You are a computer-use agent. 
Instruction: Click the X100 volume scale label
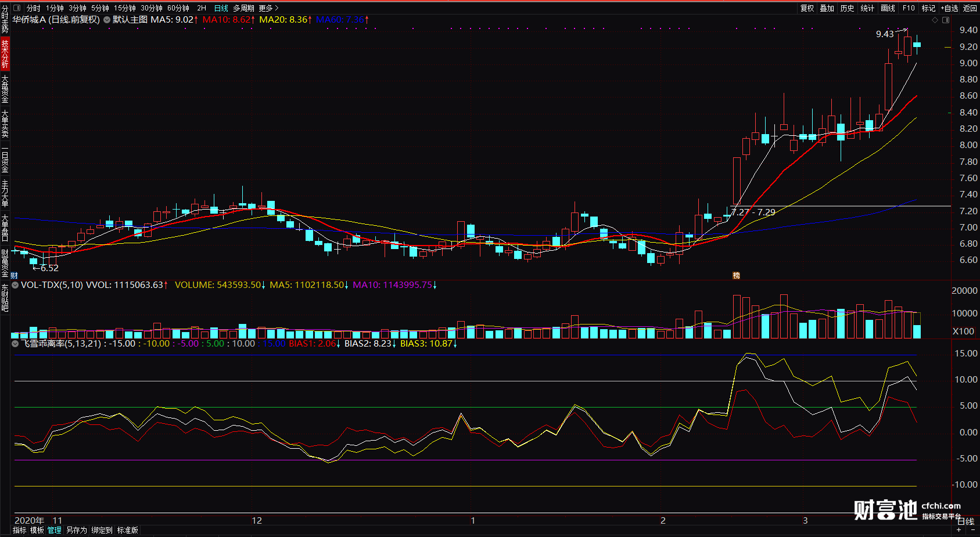[963, 331]
